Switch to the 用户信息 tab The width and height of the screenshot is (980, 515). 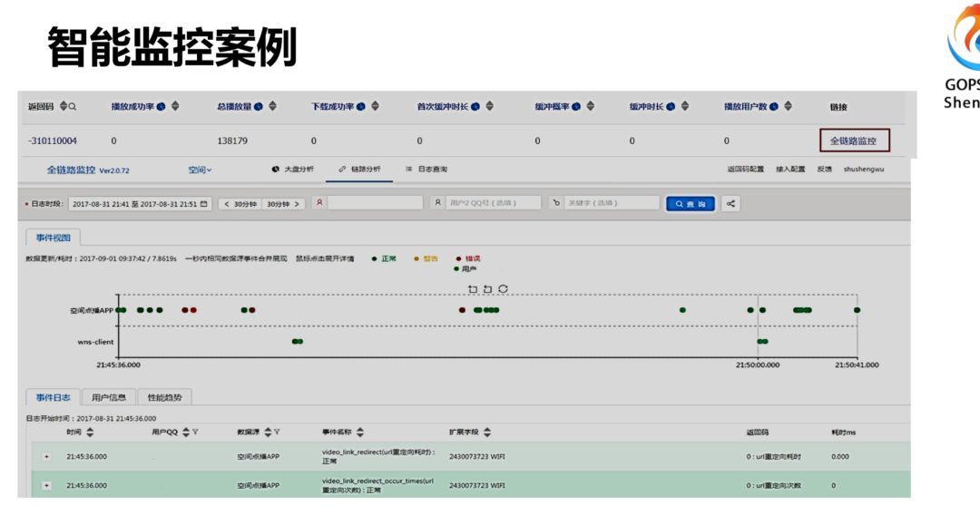click(109, 397)
